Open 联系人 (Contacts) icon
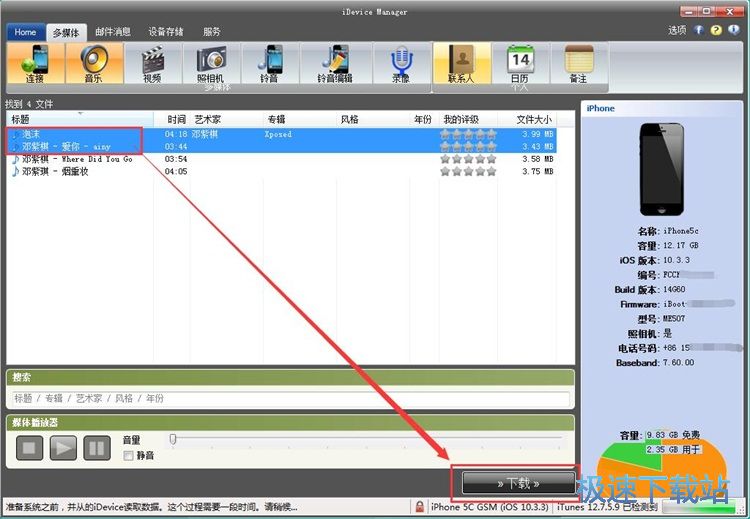The width and height of the screenshot is (750, 519). (461, 63)
